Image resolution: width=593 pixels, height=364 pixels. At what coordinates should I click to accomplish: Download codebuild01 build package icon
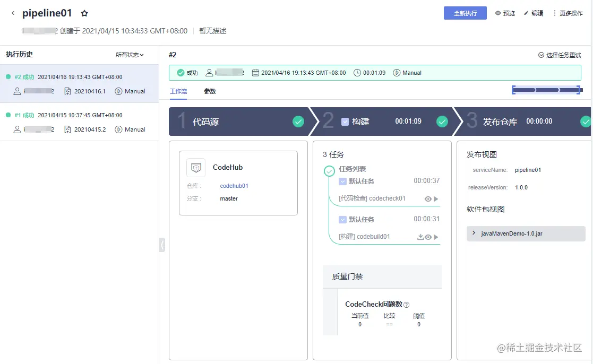[x=420, y=237]
